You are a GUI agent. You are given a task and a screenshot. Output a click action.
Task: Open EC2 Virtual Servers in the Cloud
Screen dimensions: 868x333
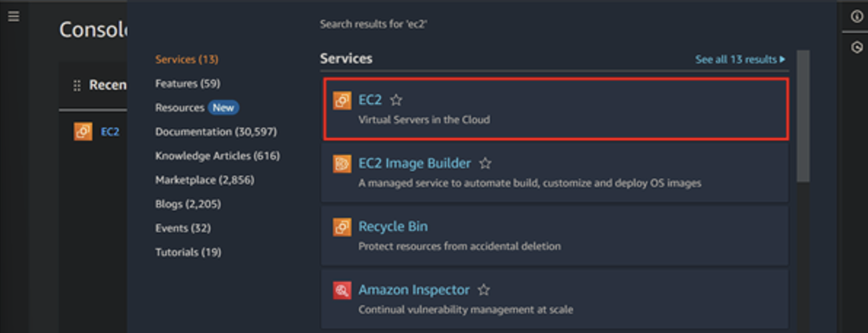(x=370, y=100)
